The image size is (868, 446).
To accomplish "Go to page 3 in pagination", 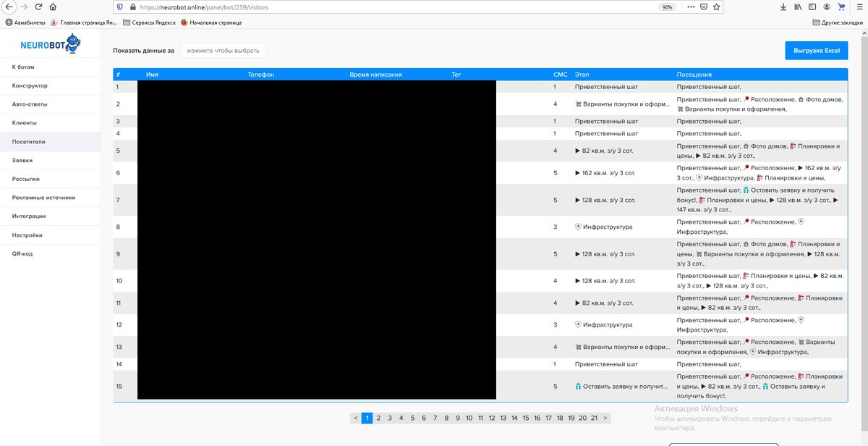I will (x=389, y=418).
